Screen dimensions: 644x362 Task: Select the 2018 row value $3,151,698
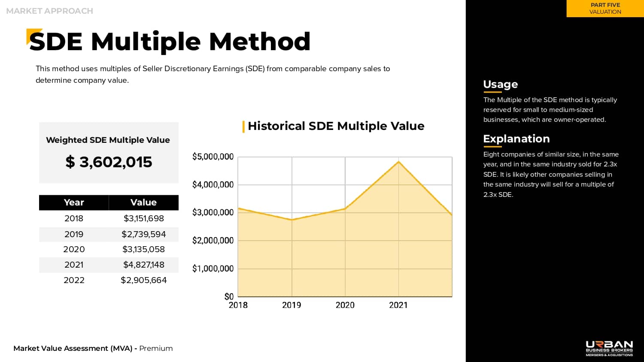(x=143, y=218)
